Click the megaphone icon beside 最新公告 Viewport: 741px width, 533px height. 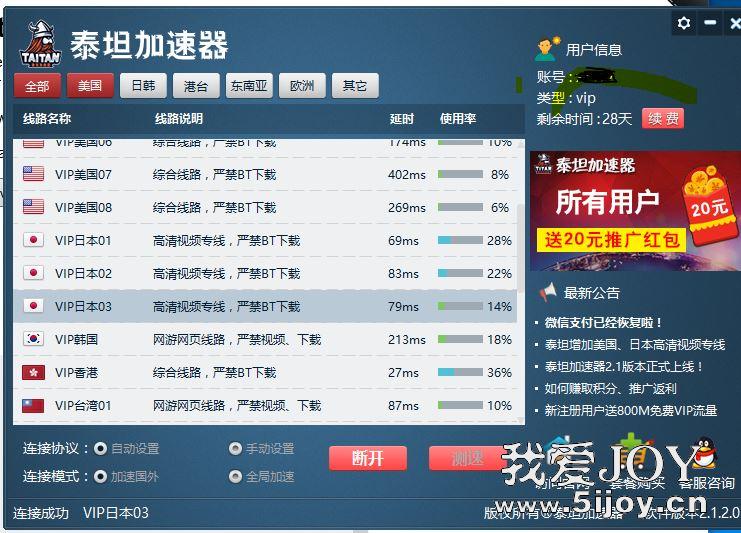[x=548, y=292]
